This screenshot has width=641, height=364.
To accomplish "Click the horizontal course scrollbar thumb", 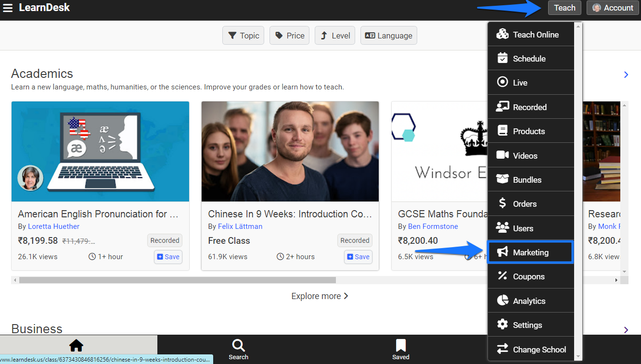I will tap(177, 280).
